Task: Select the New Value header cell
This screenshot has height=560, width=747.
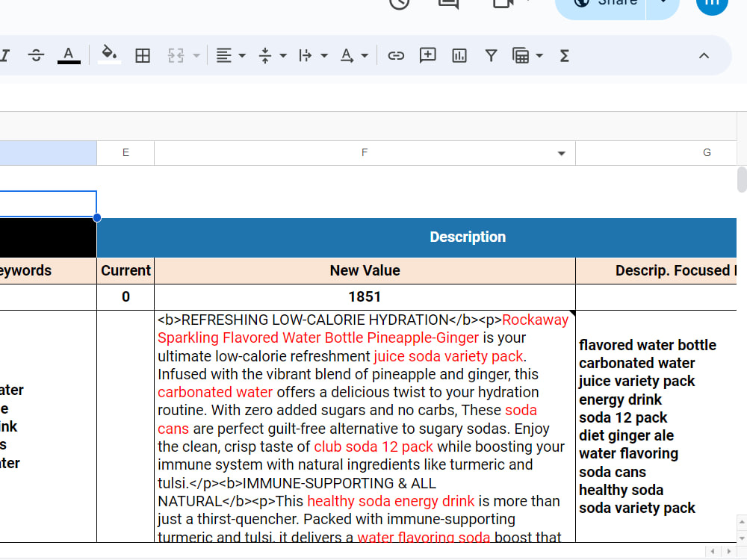Action: coord(365,270)
